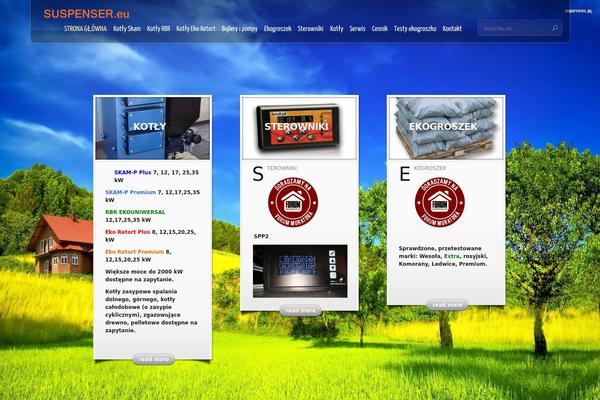Screen dimensions: 600x400
Task: Click read more under Ekogroszek card
Action: point(447,305)
